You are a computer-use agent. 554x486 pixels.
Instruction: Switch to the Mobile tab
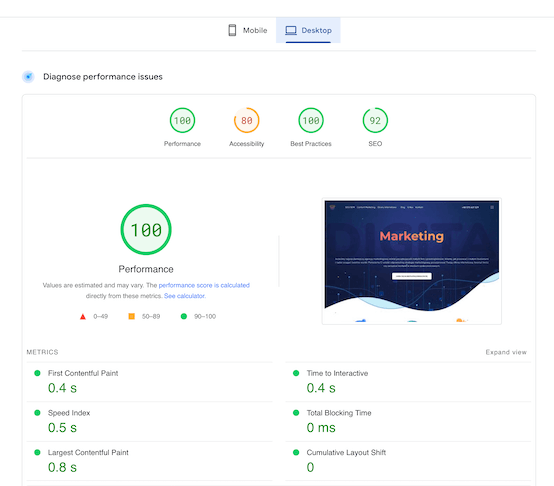pyautogui.click(x=248, y=30)
